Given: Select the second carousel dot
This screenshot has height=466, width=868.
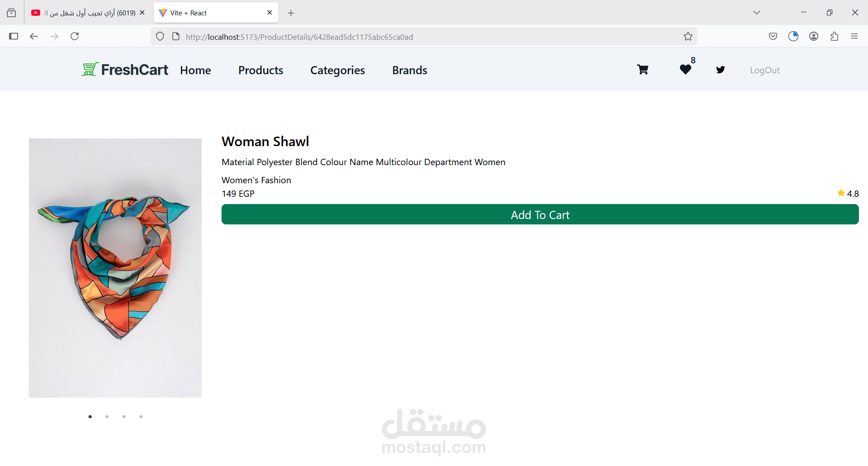Looking at the screenshot, I should click(x=107, y=417).
